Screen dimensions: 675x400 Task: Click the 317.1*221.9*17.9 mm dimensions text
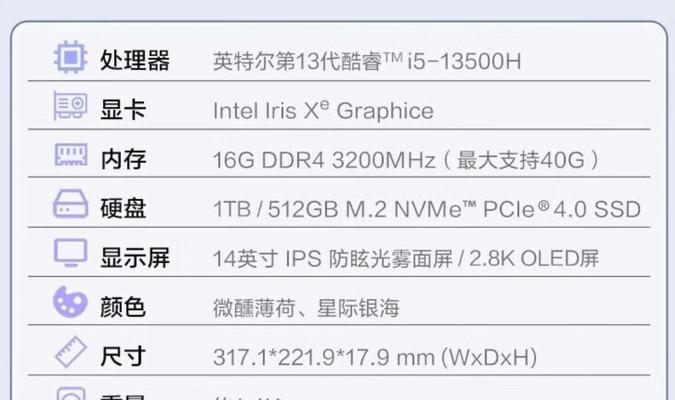(x=375, y=357)
